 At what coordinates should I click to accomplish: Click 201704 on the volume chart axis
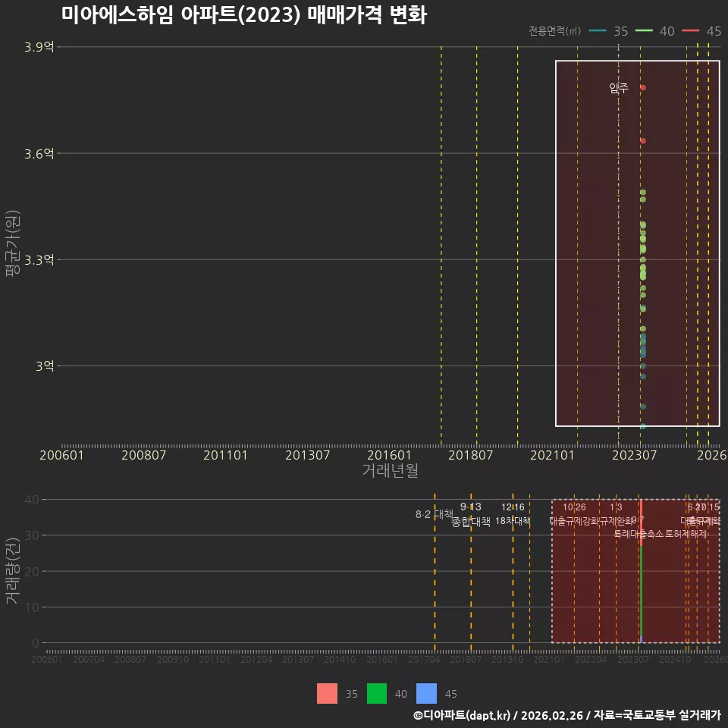(424, 659)
